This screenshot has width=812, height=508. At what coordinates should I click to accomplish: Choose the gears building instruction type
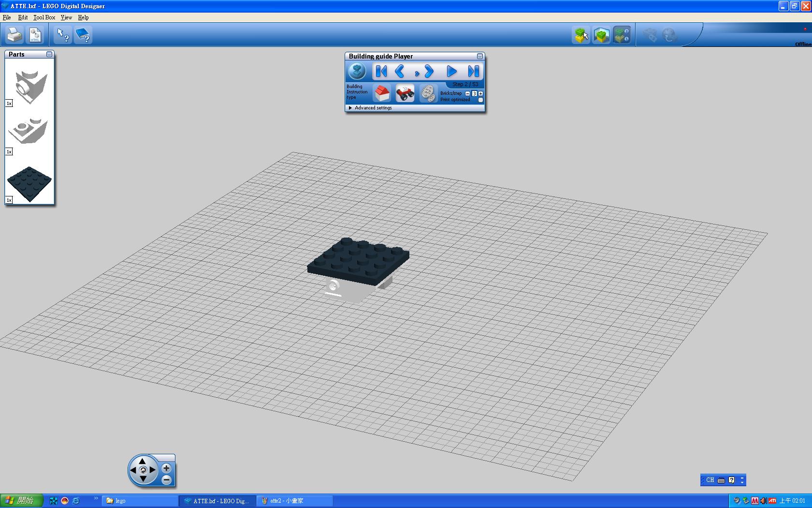(x=427, y=93)
